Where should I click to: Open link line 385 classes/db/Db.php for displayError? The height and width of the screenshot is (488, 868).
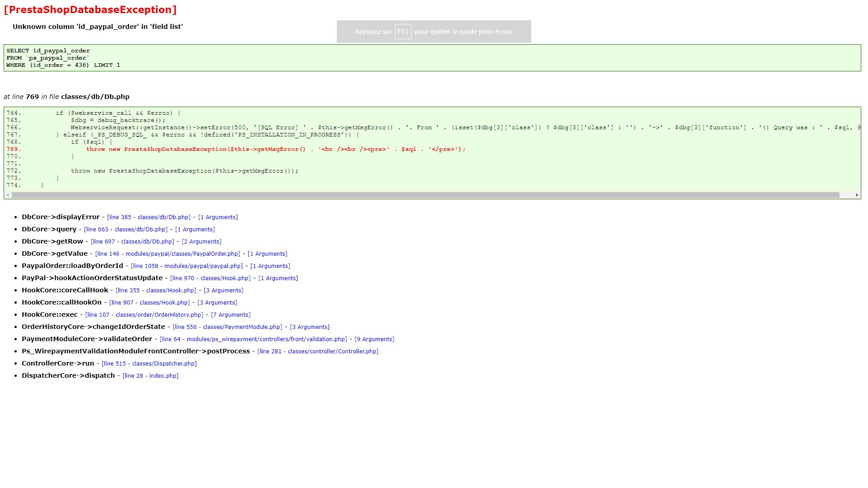pyautogui.click(x=149, y=217)
